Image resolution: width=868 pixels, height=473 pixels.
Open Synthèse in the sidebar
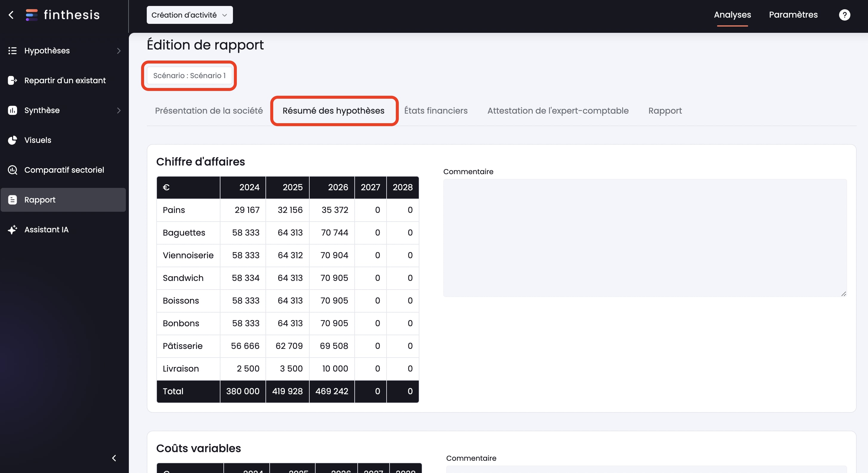click(63, 110)
